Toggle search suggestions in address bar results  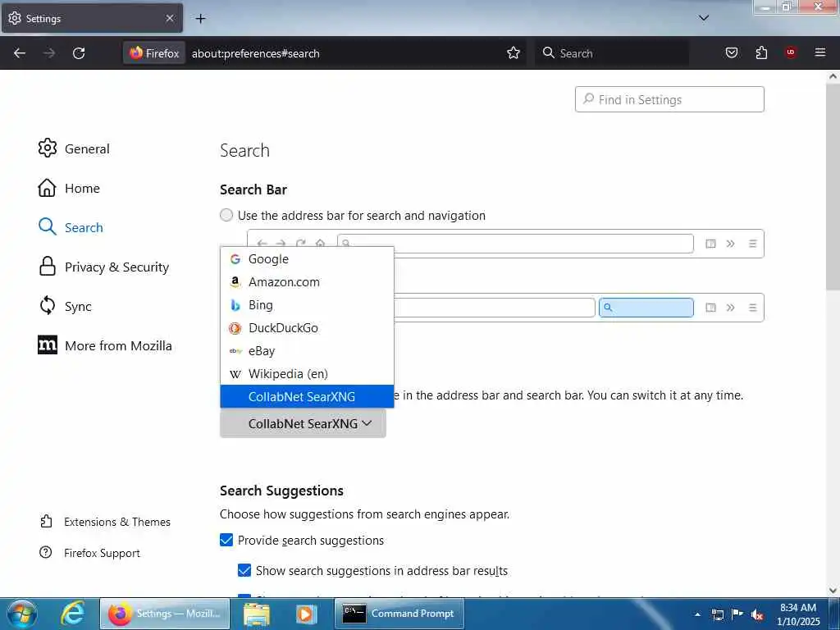244,571
